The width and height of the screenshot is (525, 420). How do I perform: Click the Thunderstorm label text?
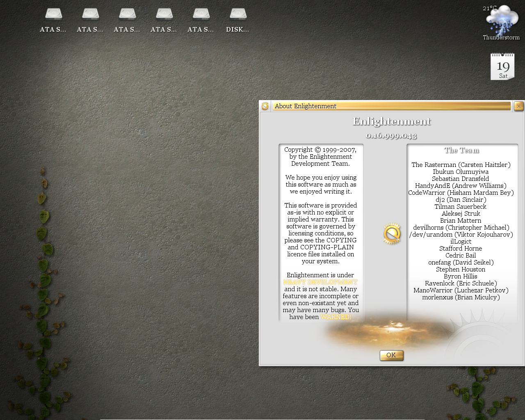point(501,37)
